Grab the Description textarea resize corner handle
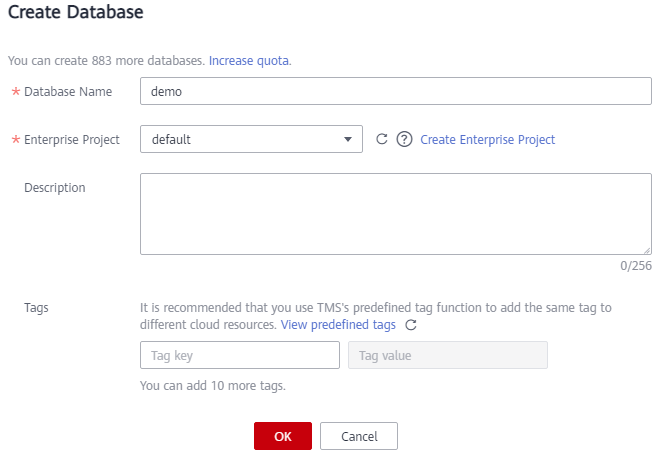 [x=647, y=251]
